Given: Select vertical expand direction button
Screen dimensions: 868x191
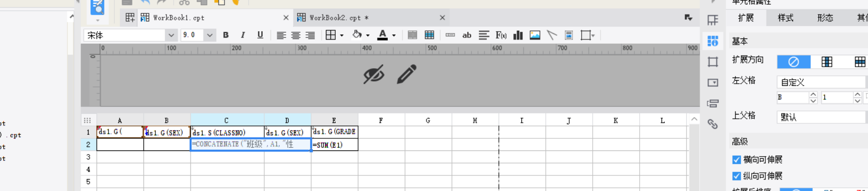Looking at the screenshot, I should 827,62.
